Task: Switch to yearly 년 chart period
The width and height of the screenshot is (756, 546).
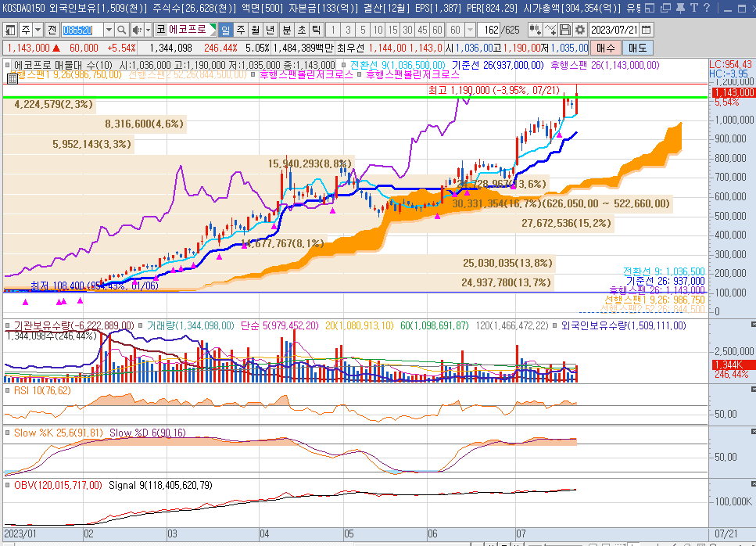Action: (270, 30)
